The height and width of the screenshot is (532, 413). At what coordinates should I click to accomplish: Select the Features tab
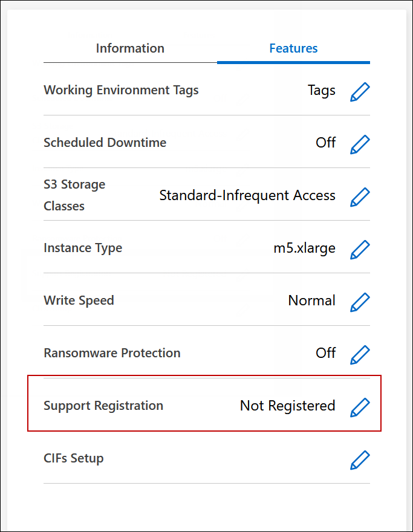(293, 48)
